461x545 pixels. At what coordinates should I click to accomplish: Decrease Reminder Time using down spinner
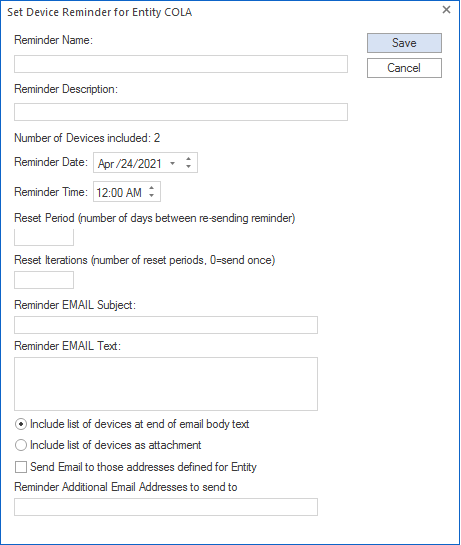tap(152, 196)
